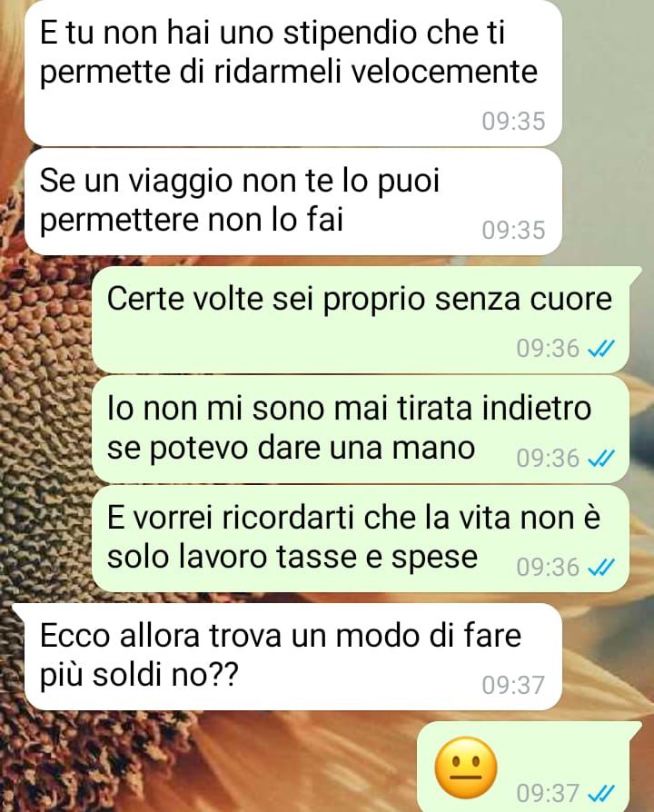Select the 'E tu non hai uno stipendio' message
Screen dimensions: 654x812
click(293, 73)
